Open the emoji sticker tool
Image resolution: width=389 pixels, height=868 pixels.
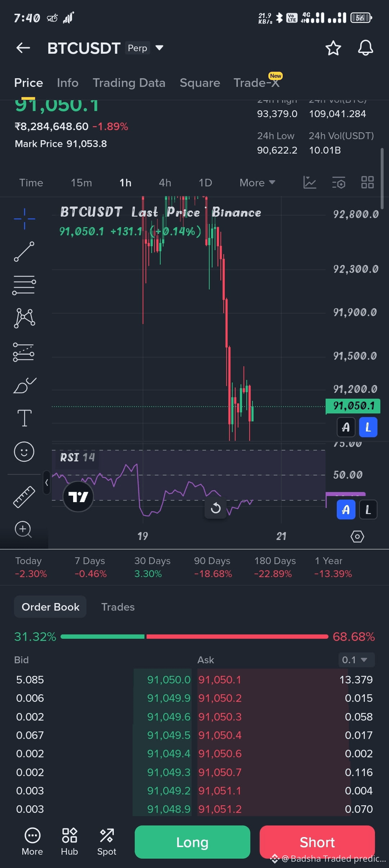click(x=24, y=452)
